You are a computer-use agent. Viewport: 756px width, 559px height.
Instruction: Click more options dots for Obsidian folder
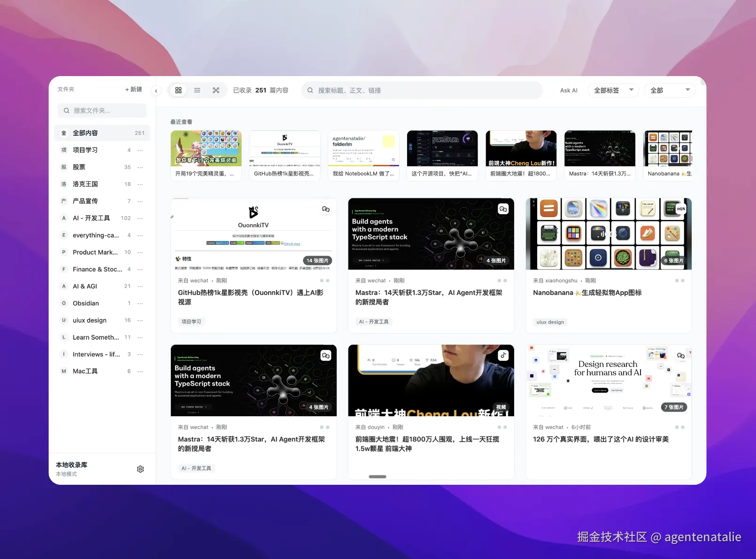pyautogui.click(x=140, y=303)
